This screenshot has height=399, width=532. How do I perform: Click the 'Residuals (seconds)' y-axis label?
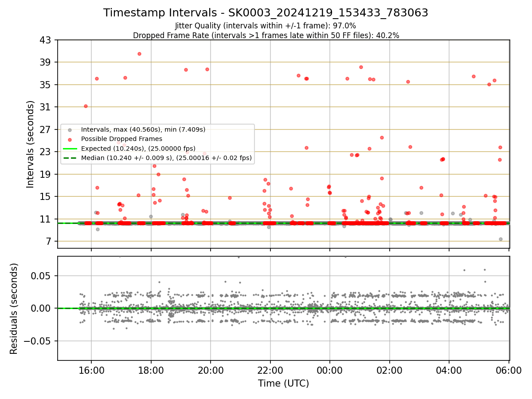pyautogui.click(x=14, y=309)
